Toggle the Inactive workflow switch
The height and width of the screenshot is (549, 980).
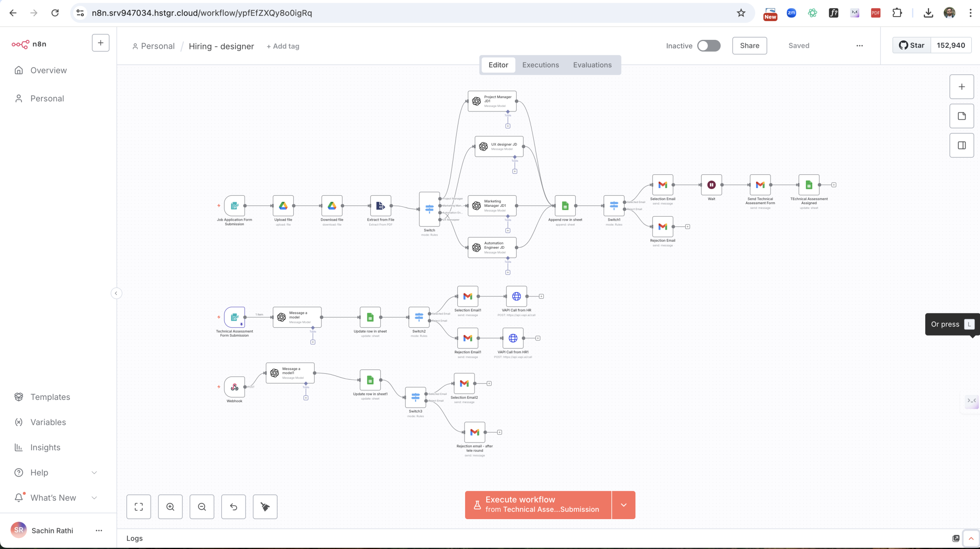[709, 46]
